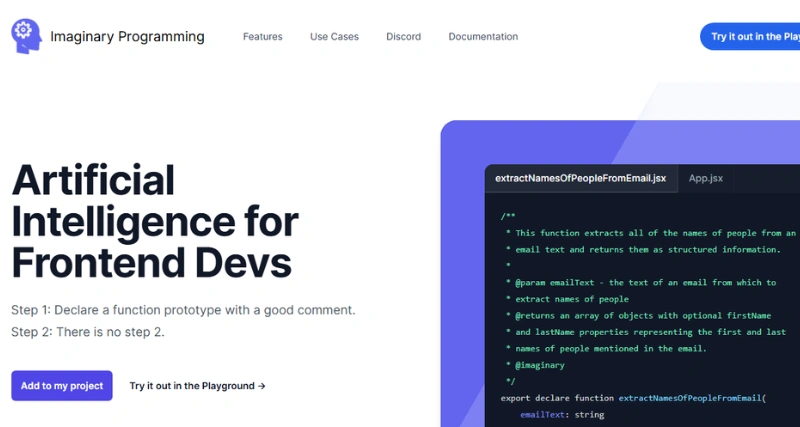
Task: Click the arrow icon after the Playground link
Action: [x=262, y=386]
